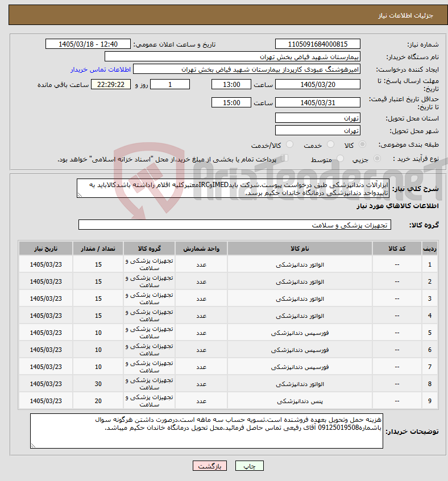The height and width of the screenshot is (481, 448).
Task: Click the بازگشت back button
Action: [x=210, y=466]
